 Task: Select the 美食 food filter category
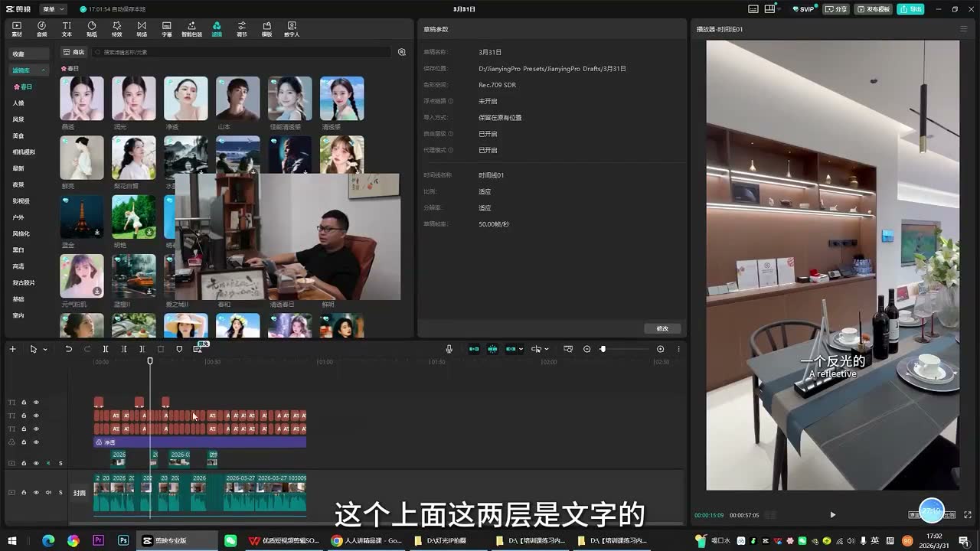pyautogui.click(x=18, y=135)
